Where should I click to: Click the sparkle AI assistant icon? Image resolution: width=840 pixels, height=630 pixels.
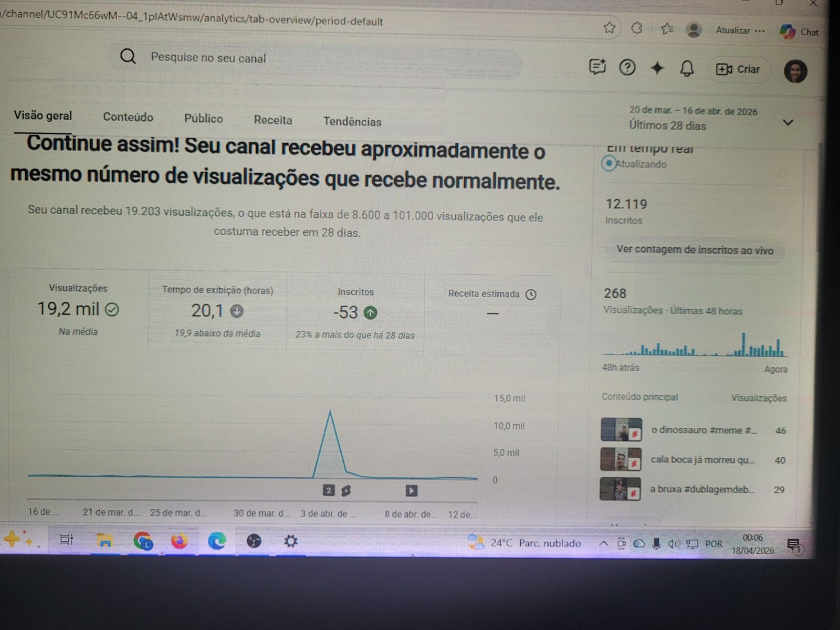[x=657, y=68]
